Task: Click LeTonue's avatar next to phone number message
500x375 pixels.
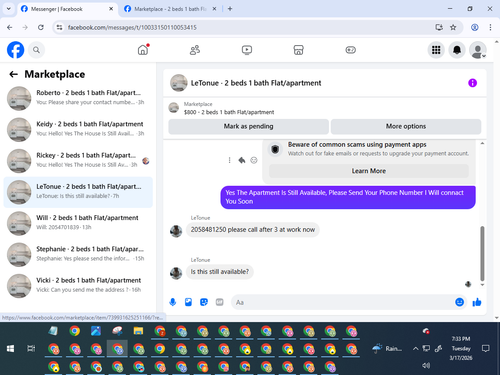Action: coord(176,231)
